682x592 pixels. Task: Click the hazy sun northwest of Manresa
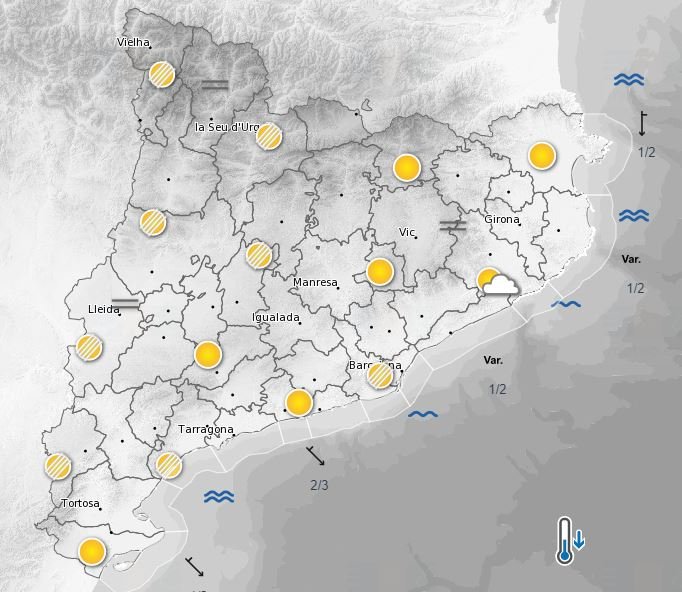pos(259,255)
